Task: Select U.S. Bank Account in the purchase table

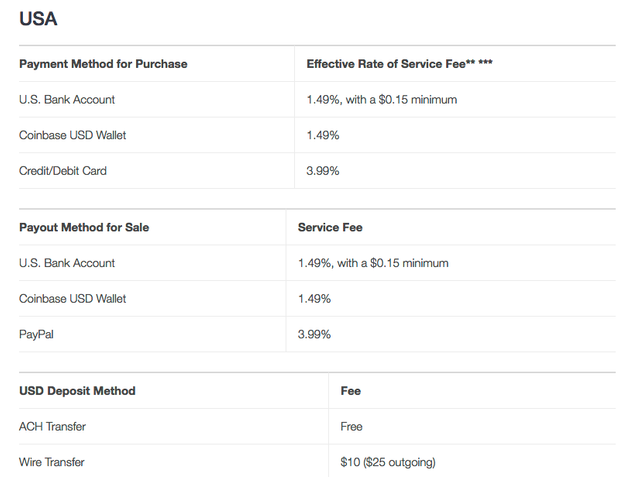Action: click(x=67, y=100)
